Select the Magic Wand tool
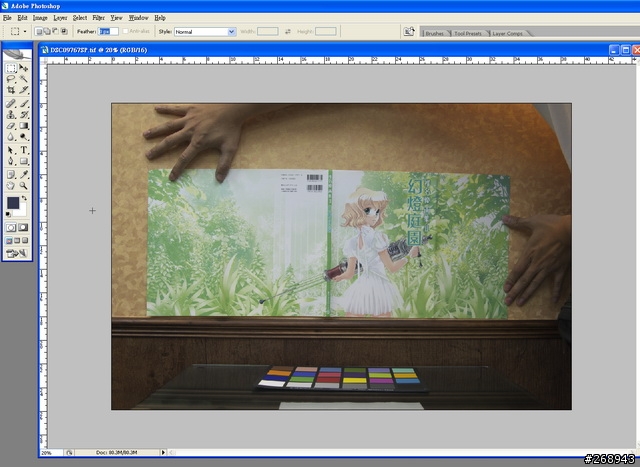The height and width of the screenshot is (467, 640). point(24,79)
